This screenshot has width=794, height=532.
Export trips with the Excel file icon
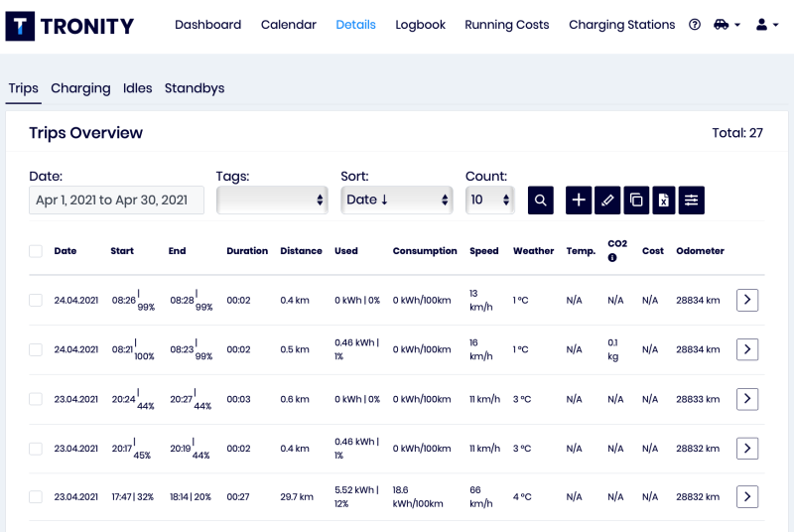pos(664,199)
